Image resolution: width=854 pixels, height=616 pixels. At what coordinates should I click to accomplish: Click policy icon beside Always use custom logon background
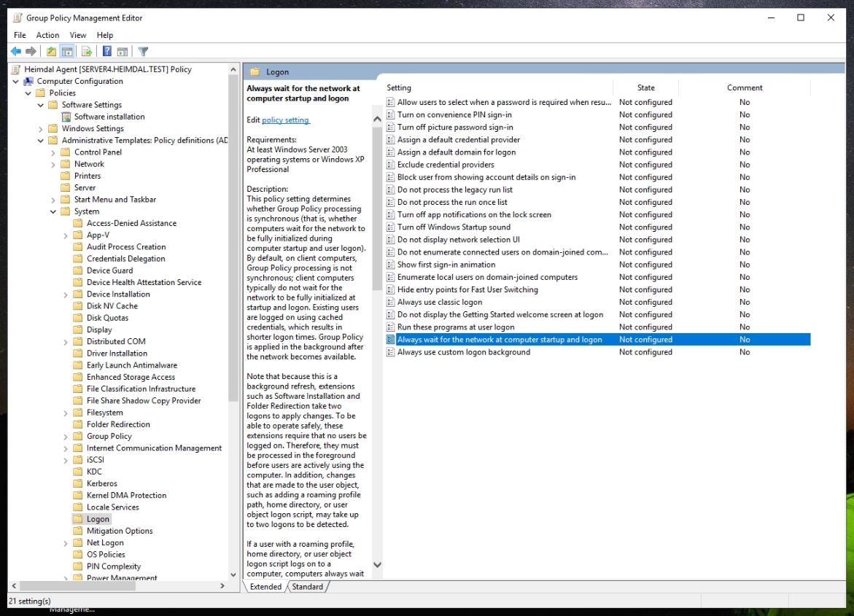(390, 352)
